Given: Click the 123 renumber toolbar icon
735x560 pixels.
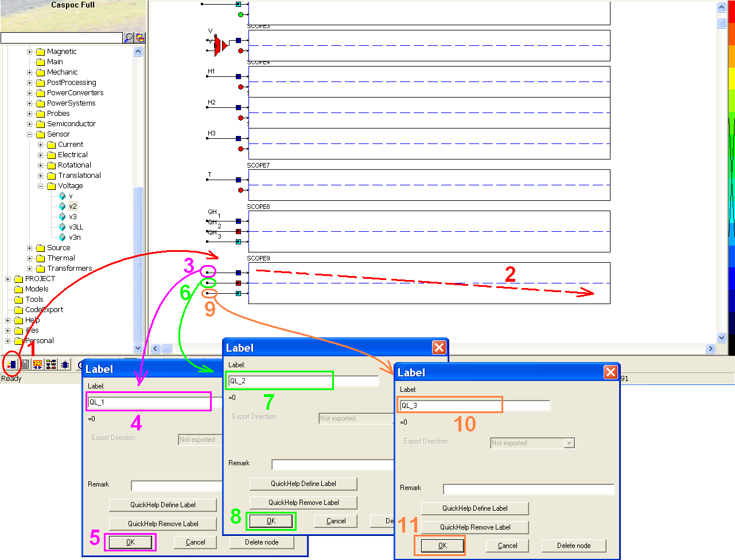Looking at the screenshot, I should (38, 364).
